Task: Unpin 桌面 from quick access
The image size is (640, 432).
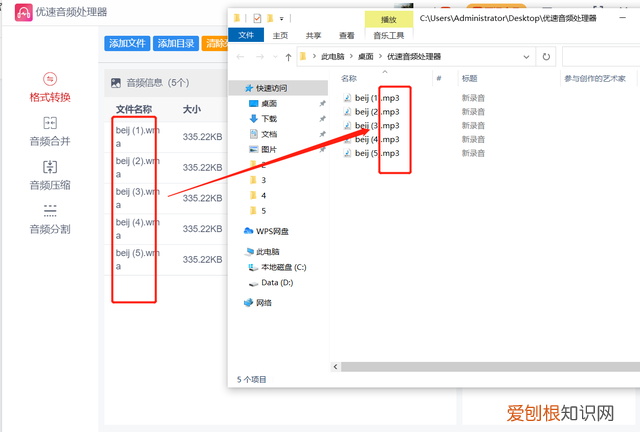Action: tap(322, 103)
